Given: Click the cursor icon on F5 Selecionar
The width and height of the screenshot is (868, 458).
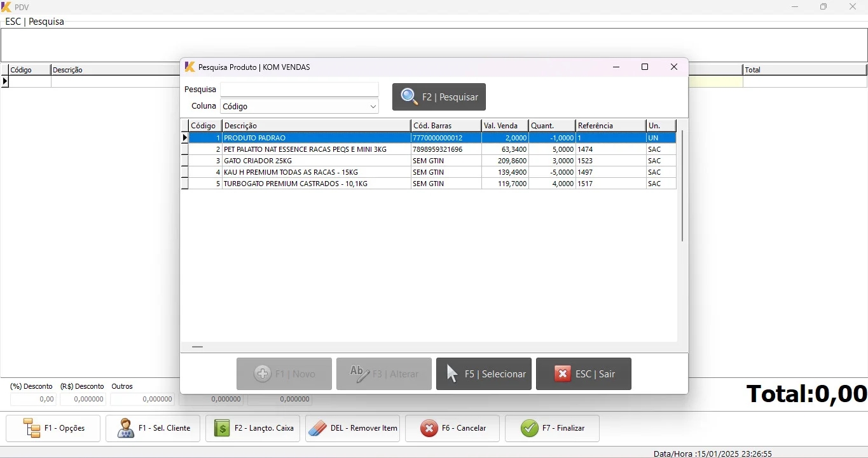Looking at the screenshot, I should 452,374.
